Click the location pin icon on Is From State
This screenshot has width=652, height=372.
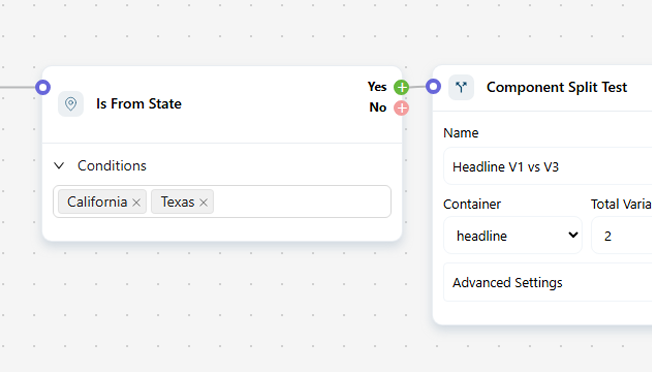coord(71,103)
